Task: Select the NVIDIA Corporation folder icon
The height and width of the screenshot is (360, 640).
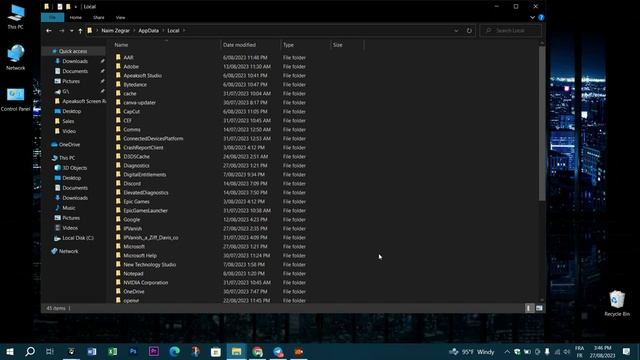Action: pyautogui.click(x=118, y=282)
